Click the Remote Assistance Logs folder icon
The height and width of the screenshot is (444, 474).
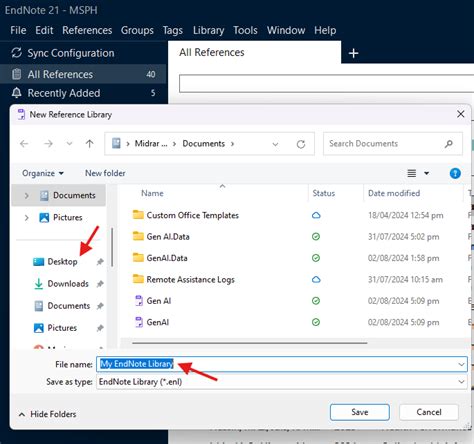coord(138,278)
